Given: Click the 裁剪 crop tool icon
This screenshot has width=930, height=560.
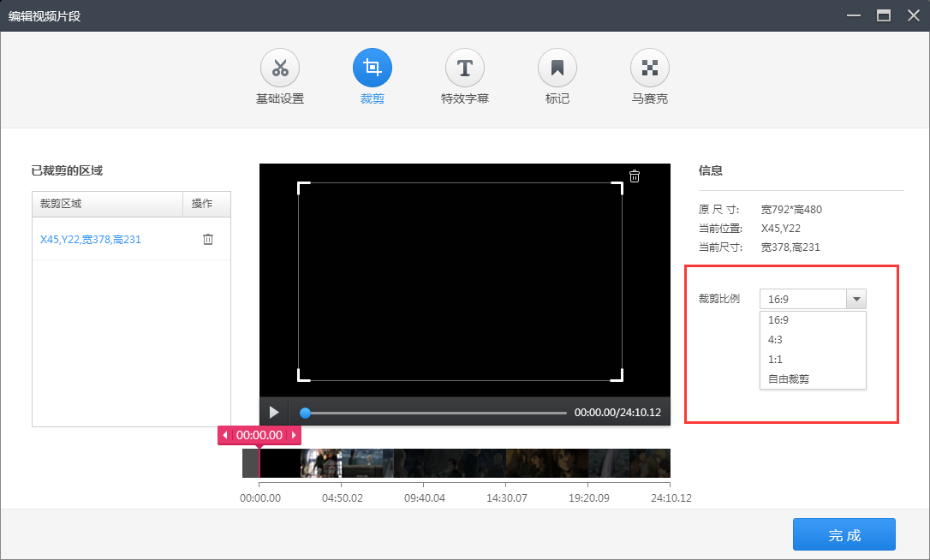Looking at the screenshot, I should (372, 68).
